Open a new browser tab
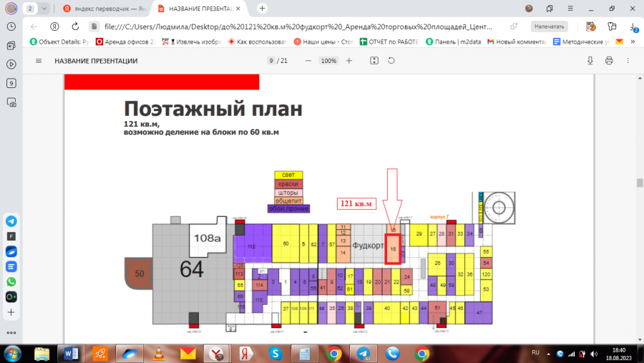Image resolution: width=644 pixels, height=363 pixels. click(262, 8)
